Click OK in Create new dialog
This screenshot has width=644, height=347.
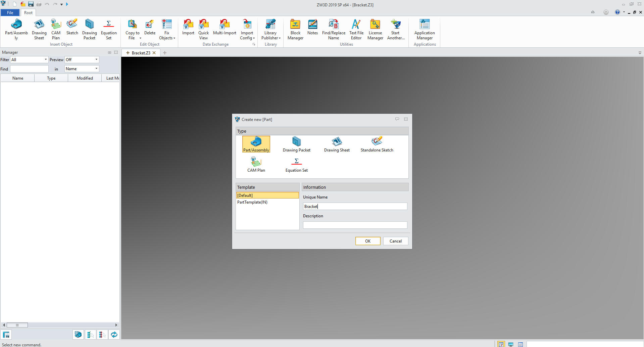tap(368, 241)
